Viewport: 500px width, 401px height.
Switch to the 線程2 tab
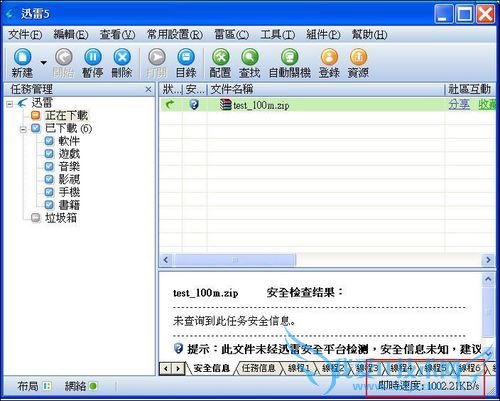(x=333, y=368)
